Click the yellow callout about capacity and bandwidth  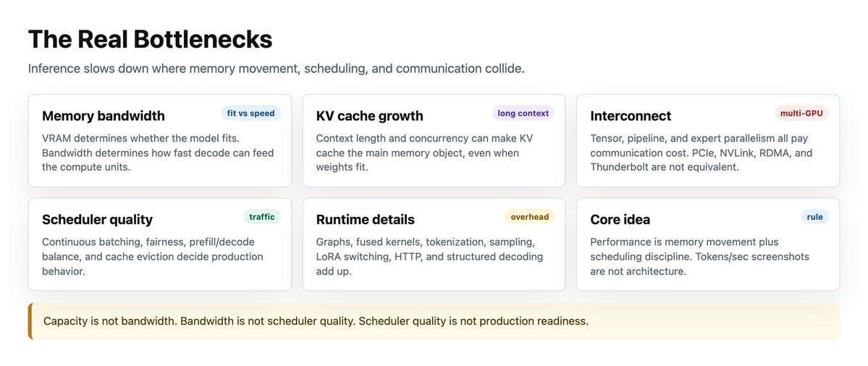tap(434, 321)
